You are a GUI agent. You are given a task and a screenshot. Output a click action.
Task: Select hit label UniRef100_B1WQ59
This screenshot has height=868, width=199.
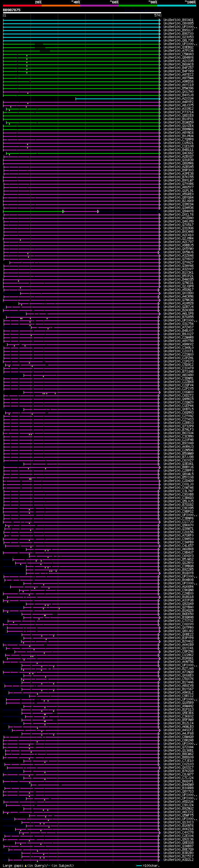pos(179,122)
